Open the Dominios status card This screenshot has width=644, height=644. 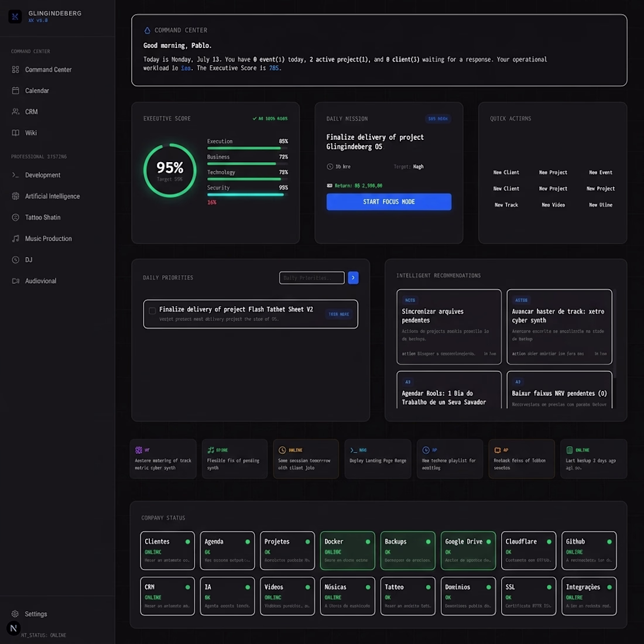pos(468,596)
